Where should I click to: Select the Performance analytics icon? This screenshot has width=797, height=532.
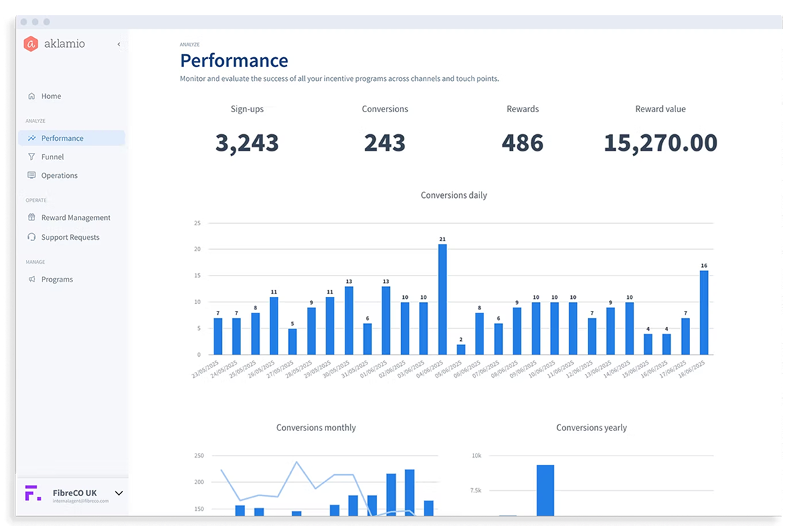tap(31, 137)
